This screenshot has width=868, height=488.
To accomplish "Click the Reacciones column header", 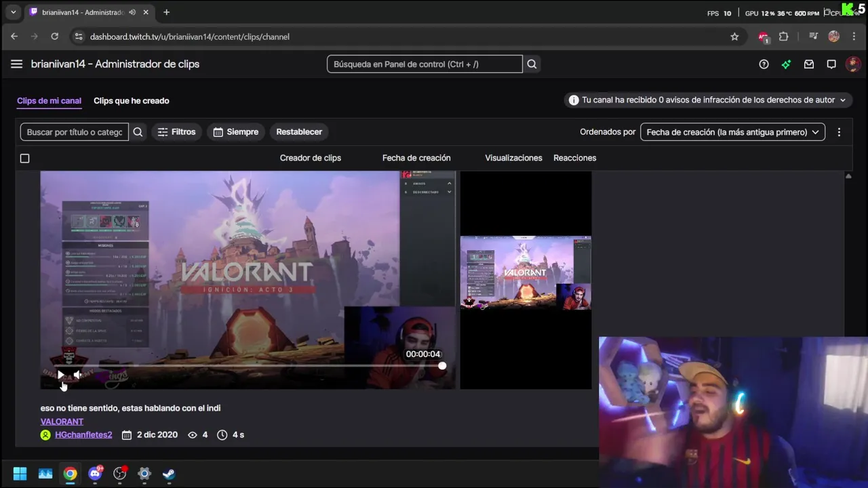I will point(575,158).
